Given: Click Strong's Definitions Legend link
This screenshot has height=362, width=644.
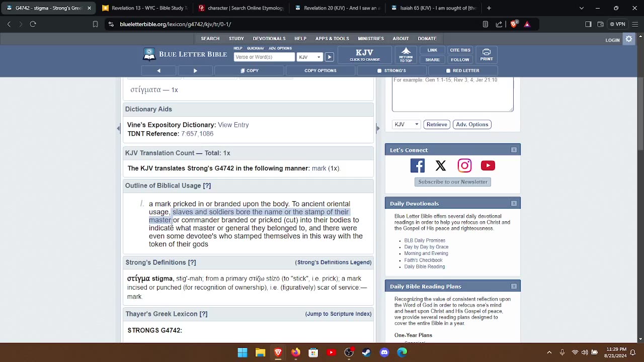Looking at the screenshot, I should tap(333, 262).
